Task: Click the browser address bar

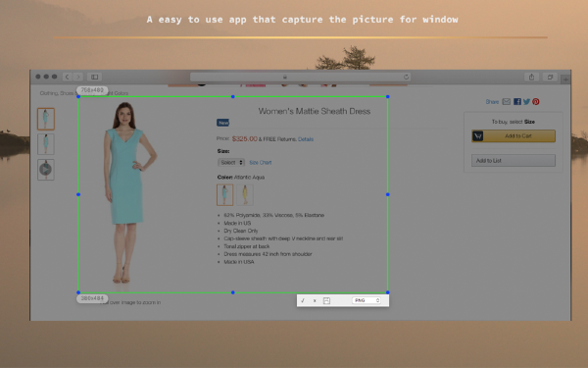Action: click(301, 77)
